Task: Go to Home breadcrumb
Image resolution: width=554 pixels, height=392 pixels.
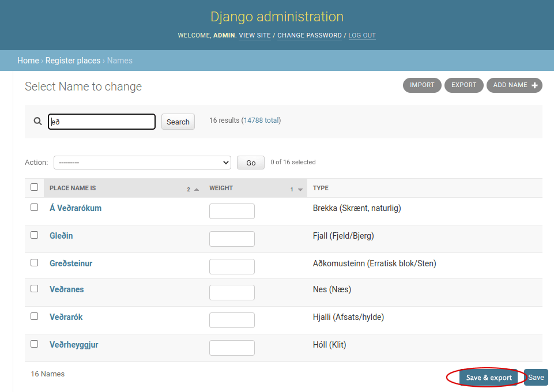Action: [28, 61]
